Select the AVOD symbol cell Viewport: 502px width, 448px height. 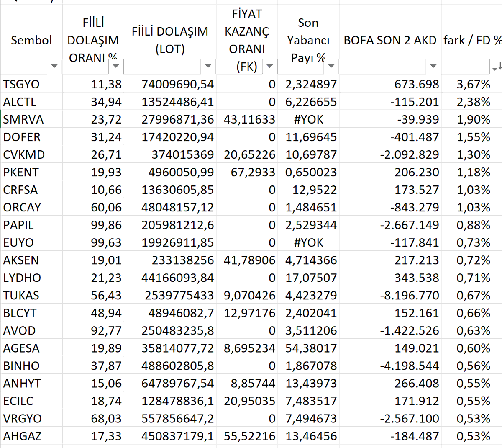[x=32, y=330]
